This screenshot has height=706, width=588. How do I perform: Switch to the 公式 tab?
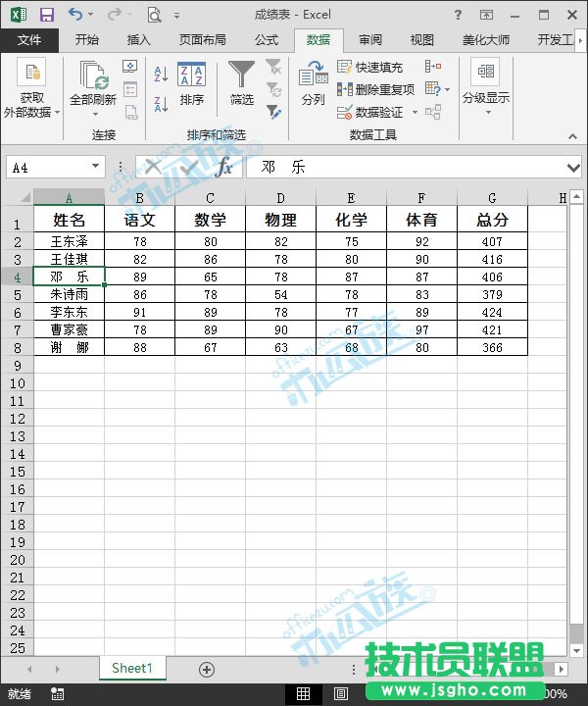tap(267, 40)
